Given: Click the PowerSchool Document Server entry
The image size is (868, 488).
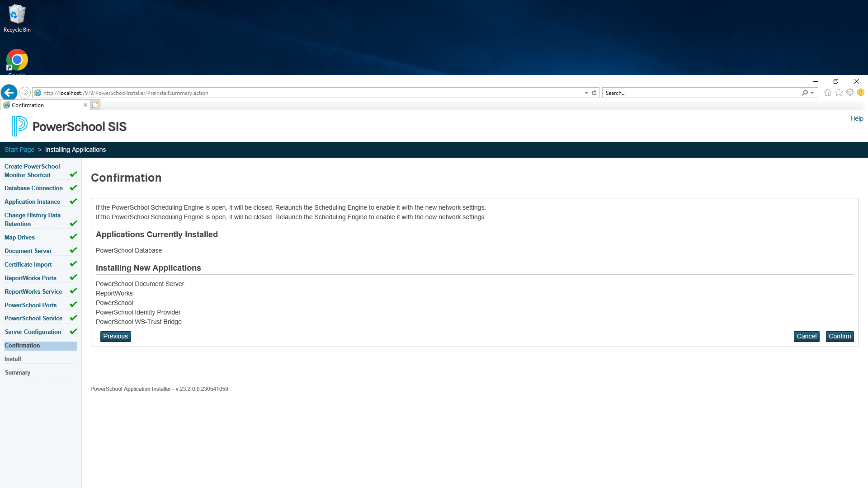Looking at the screenshot, I should coord(140,284).
